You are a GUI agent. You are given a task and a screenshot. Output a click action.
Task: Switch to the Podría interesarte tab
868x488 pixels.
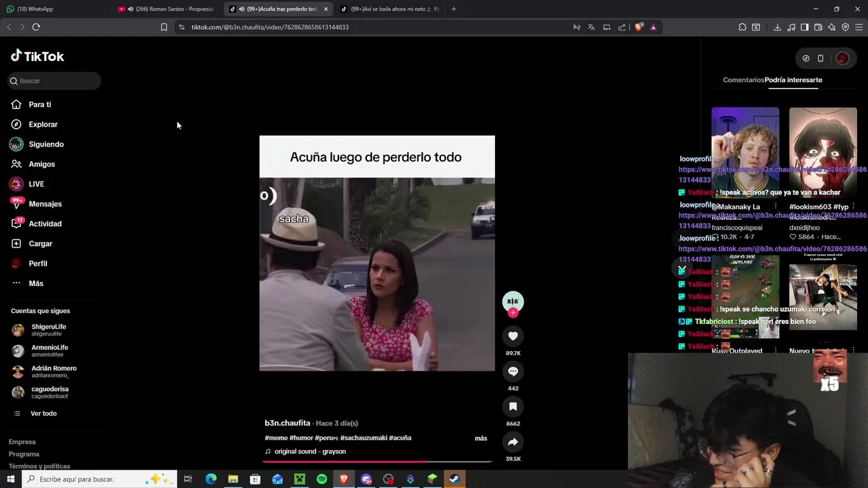tap(793, 80)
